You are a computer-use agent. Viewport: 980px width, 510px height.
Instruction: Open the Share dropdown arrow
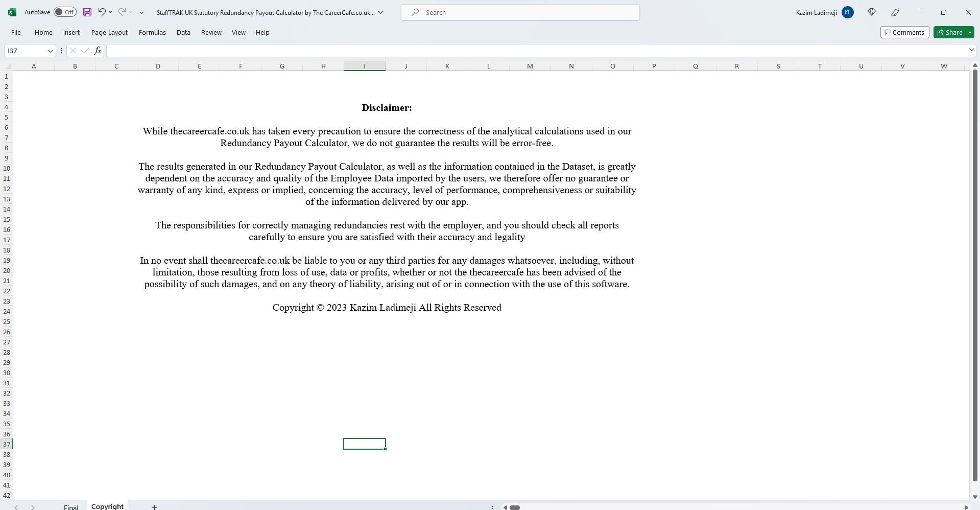click(969, 32)
